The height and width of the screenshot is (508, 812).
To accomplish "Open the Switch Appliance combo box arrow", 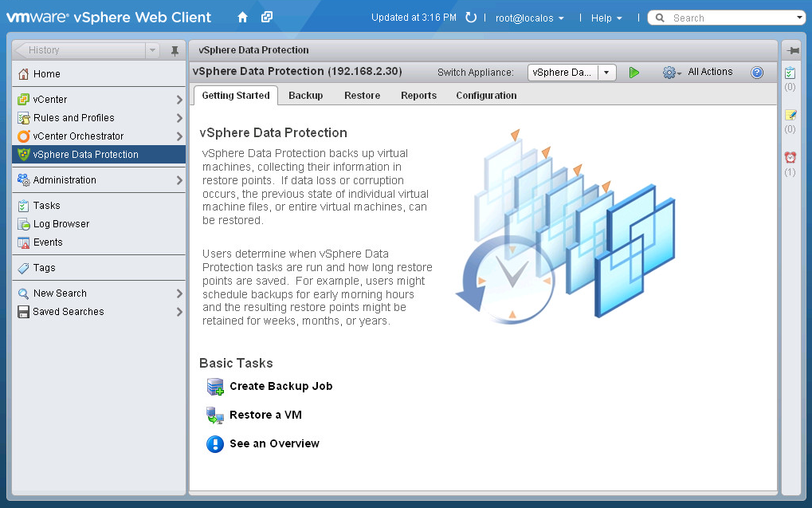I will click(x=606, y=73).
